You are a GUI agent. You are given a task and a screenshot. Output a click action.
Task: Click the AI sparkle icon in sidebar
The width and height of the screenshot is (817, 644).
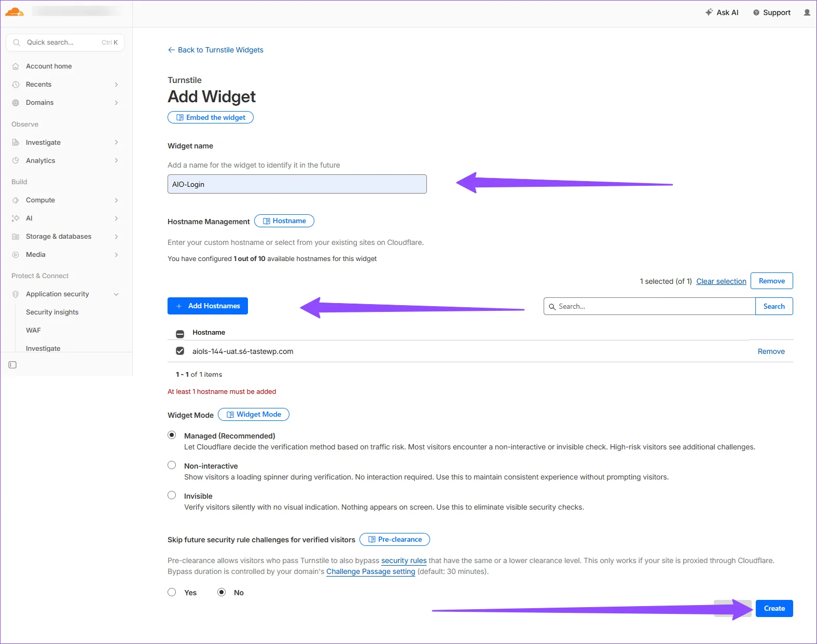[x=16, y=218]
